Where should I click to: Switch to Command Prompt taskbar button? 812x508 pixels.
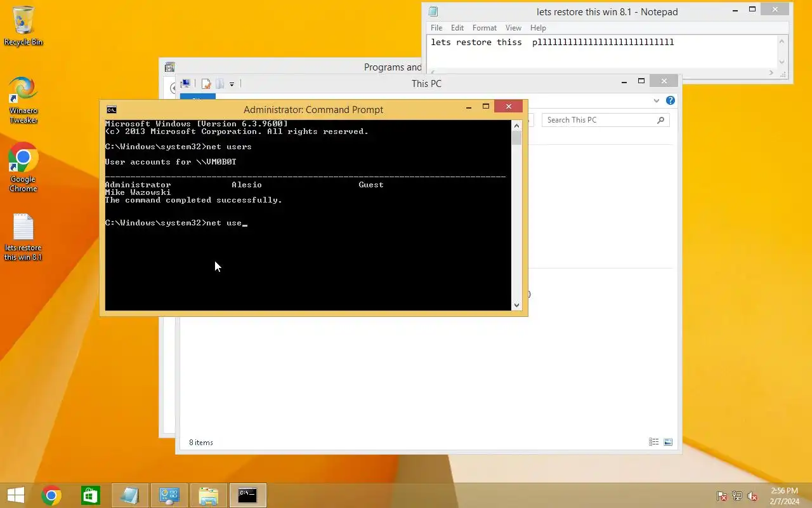247,495
